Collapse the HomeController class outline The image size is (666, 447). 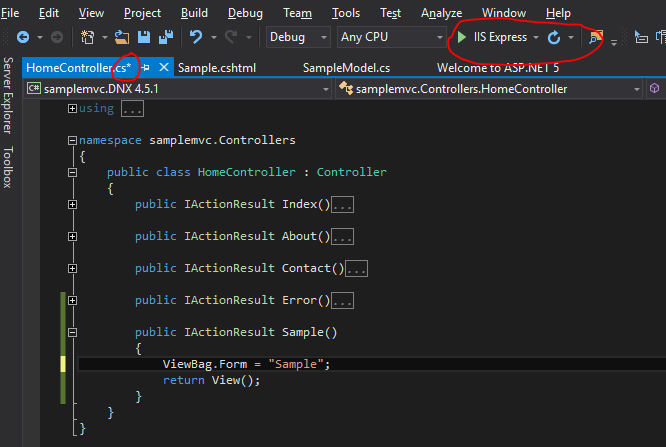coord(72,173)
